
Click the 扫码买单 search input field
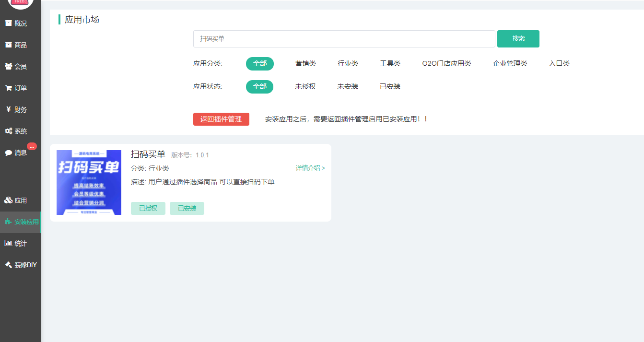pyautogui.click(x=344, y=39)
